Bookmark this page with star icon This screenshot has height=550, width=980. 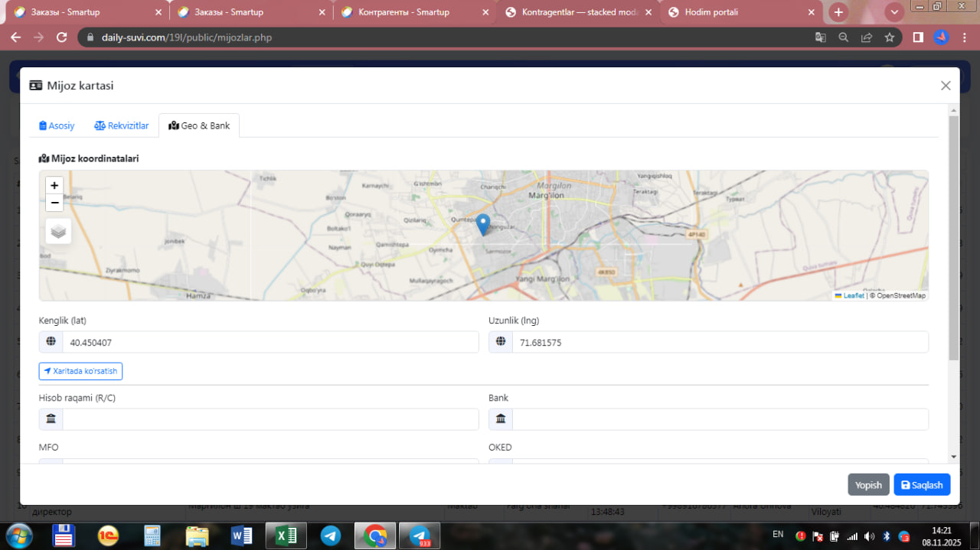[x=890, y=37]
